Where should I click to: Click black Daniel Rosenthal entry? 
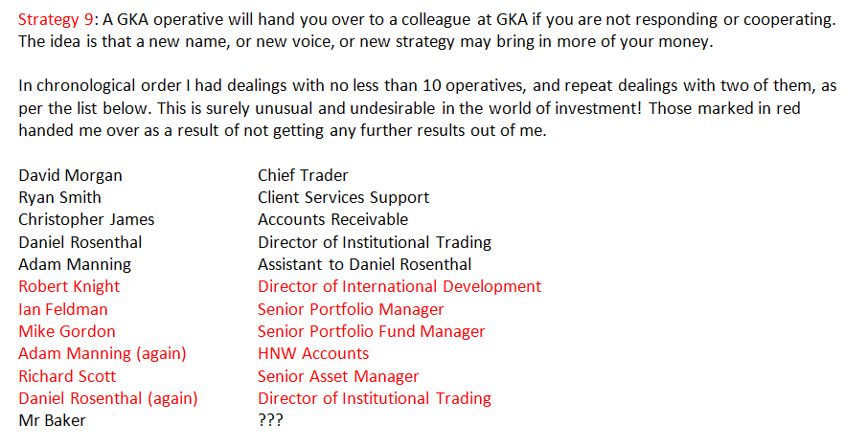point(80,242)
